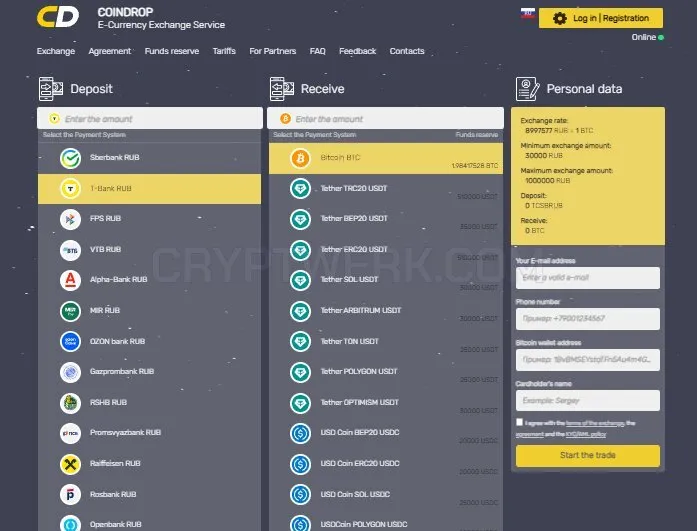Select the Tether ERC20 USDT icon
Screen dimensions: 697x531
[300, 250]
